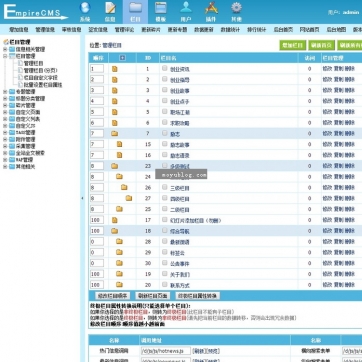Viewport: 362px width, 362px height.
Task: Tick the checkbox for 二级栏目, ID 25
Action: tap(165, 209)
